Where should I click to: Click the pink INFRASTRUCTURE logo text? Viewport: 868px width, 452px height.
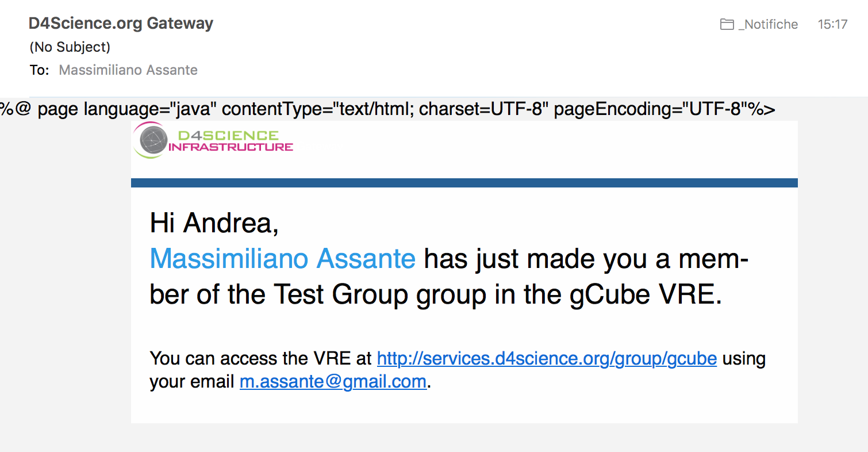pos(231,147)
